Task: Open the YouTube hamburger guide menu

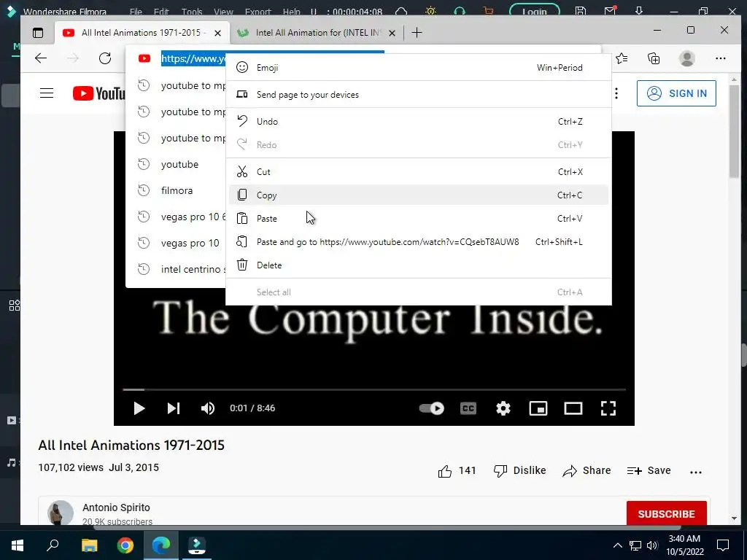Action: coord(47,93)
